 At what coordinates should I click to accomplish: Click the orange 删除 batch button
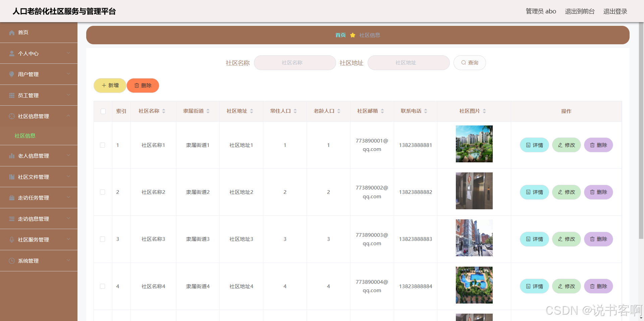pyautogui.click(x=143, y=86)
